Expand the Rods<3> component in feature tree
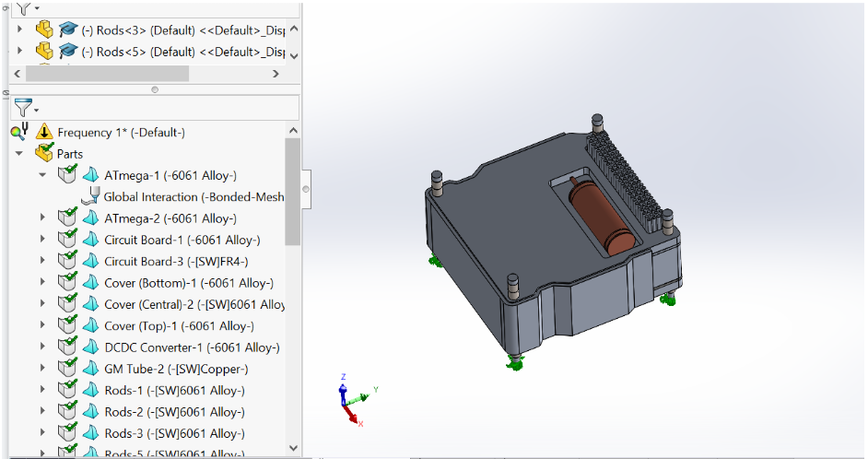 (19, 29)
